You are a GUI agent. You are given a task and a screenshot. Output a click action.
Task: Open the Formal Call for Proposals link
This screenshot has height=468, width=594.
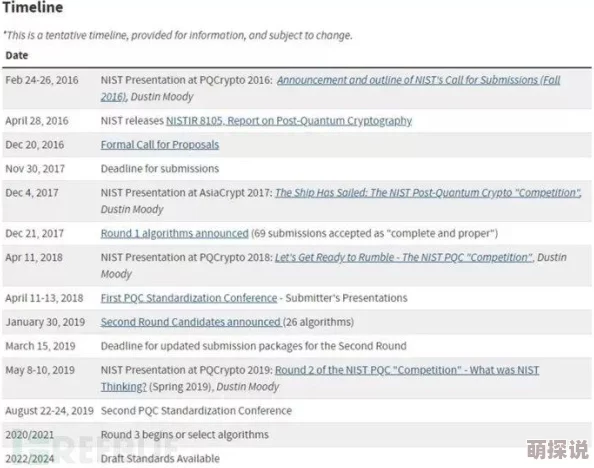(x=160, y=145)
